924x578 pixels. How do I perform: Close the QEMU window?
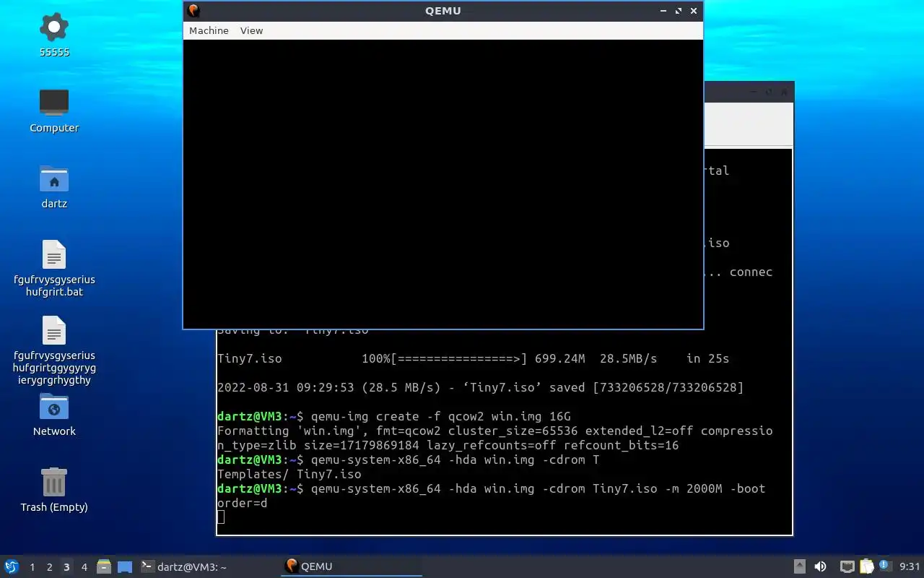pyautogui.click(x=694, y=11)
